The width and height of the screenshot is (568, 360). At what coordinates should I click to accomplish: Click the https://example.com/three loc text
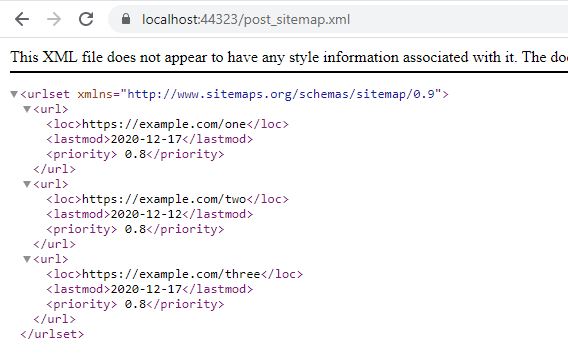(x=171, y=274)
